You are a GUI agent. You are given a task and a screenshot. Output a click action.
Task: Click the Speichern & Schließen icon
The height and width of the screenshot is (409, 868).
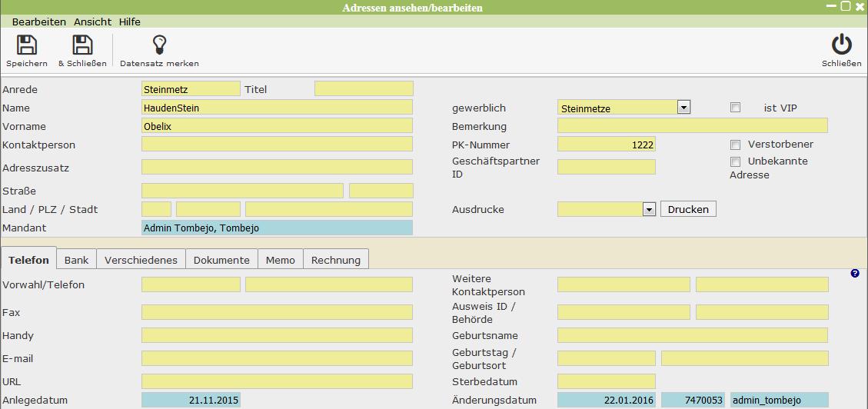tap(82, 45)
